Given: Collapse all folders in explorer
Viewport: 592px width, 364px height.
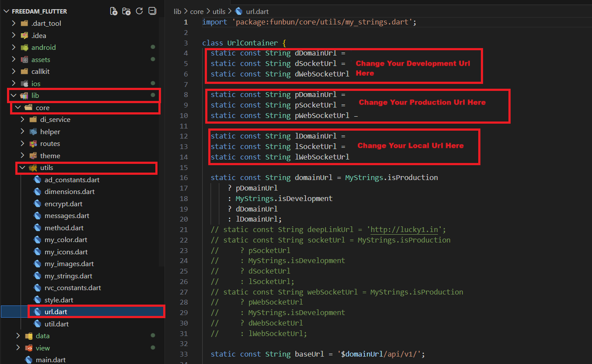Looking at the screenshot, I should point(152,11).
